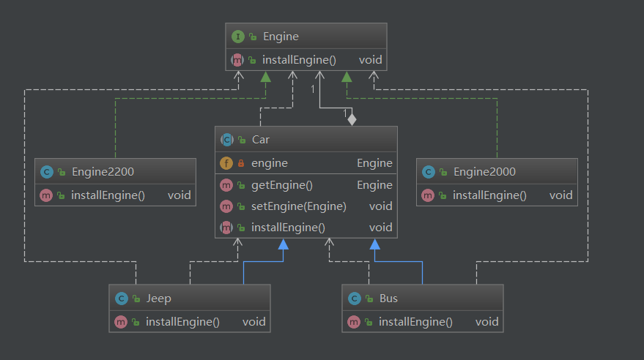Select the setEngine(Engine) method row
The height and width of the screenshot is (360, 644).
(x=298, y=206)
